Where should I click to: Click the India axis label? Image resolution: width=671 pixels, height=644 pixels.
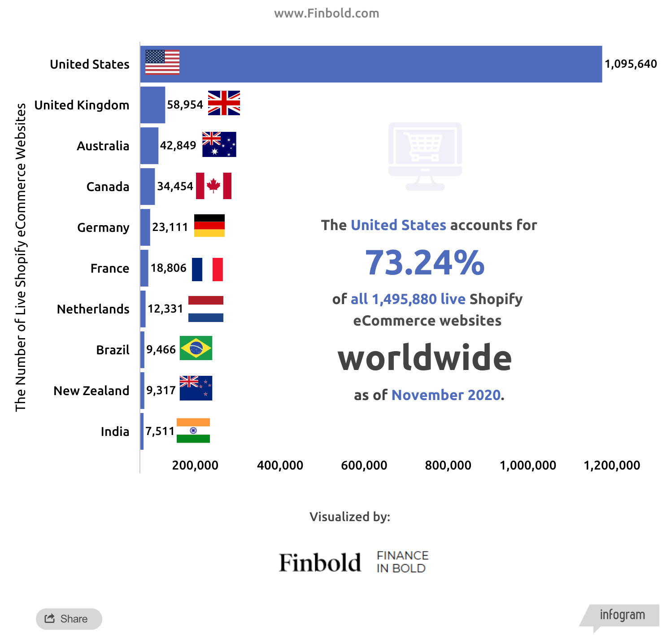115,431
